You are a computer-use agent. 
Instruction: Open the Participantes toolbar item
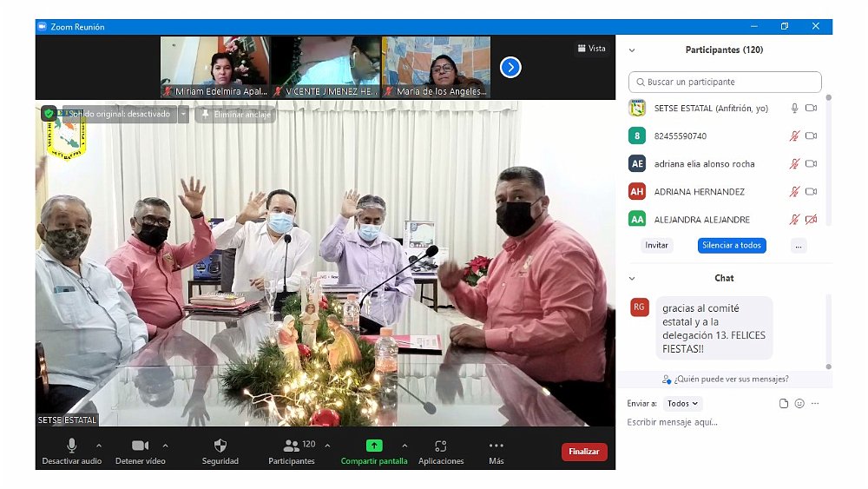292,446
